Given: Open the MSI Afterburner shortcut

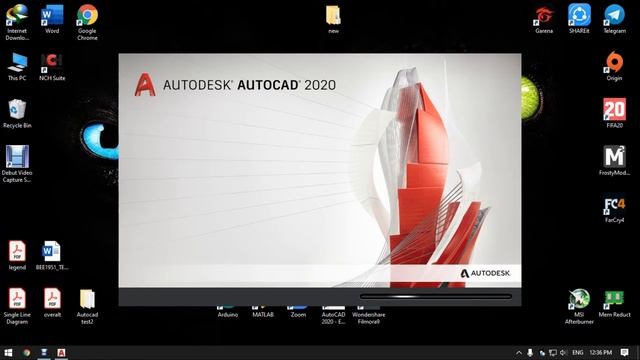Looking at the screenshot, I should [579, 307].
